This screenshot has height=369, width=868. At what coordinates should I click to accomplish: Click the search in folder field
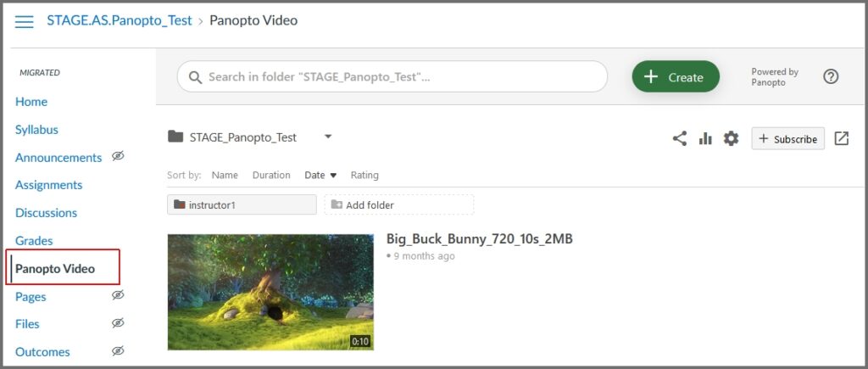click(x=392, y=76)
